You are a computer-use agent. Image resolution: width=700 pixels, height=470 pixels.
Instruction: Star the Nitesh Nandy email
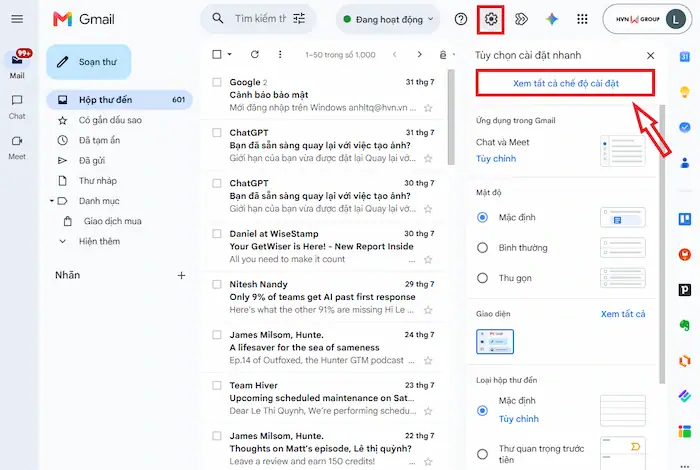click(x=428, y=310)
